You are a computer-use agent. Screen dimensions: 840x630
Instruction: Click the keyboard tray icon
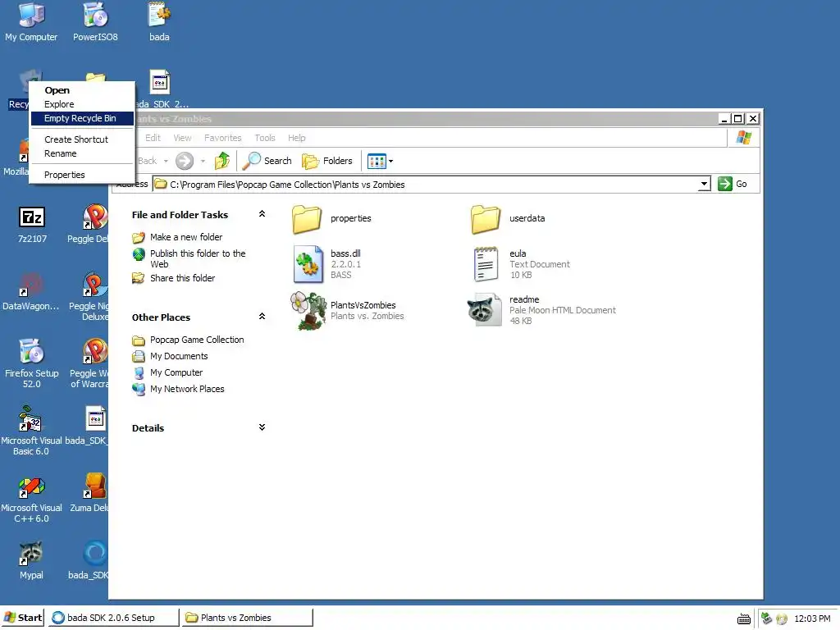tap(743, 619)
